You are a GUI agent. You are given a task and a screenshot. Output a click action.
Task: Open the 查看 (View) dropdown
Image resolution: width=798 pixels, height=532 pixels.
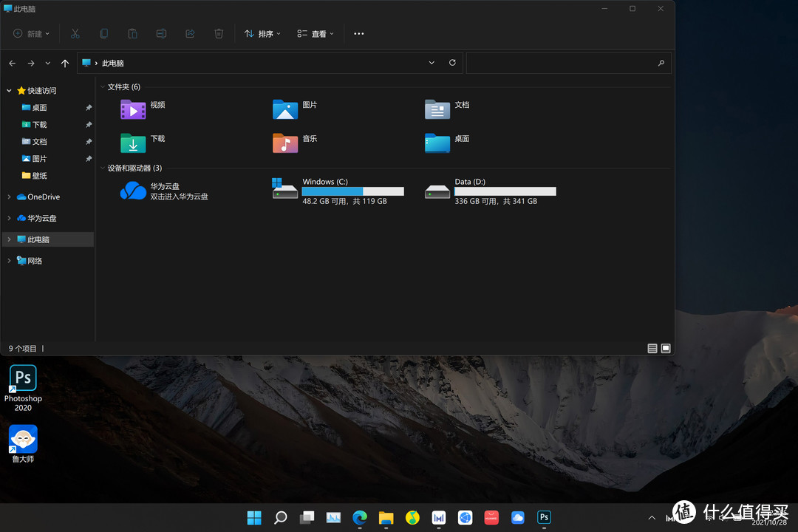316,33
